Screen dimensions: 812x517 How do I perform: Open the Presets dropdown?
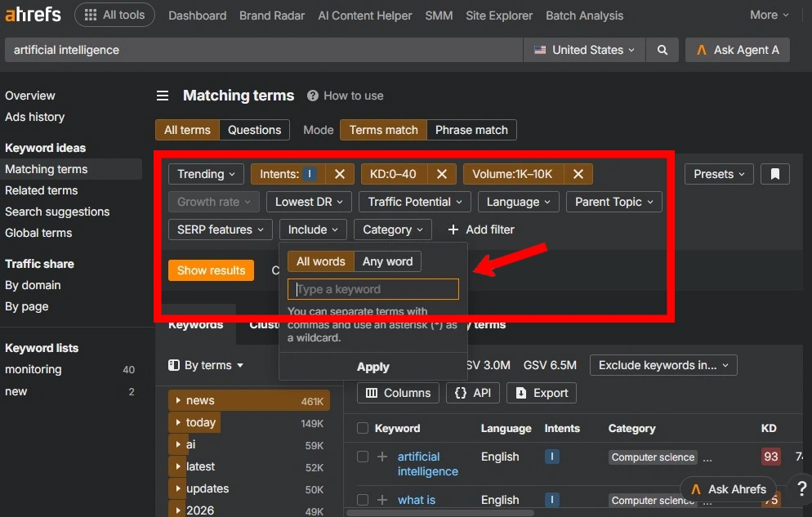pyautogui.click(x=719, y=174)
